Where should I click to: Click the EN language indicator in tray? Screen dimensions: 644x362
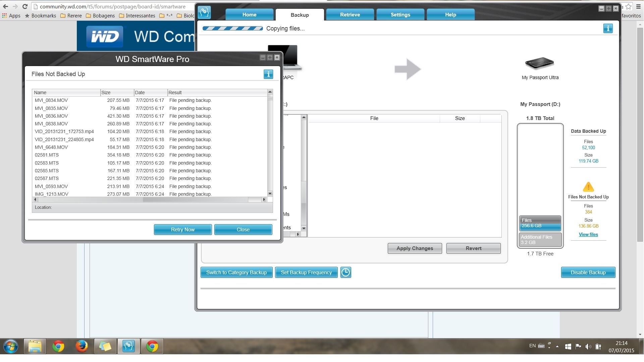[532, 346]
